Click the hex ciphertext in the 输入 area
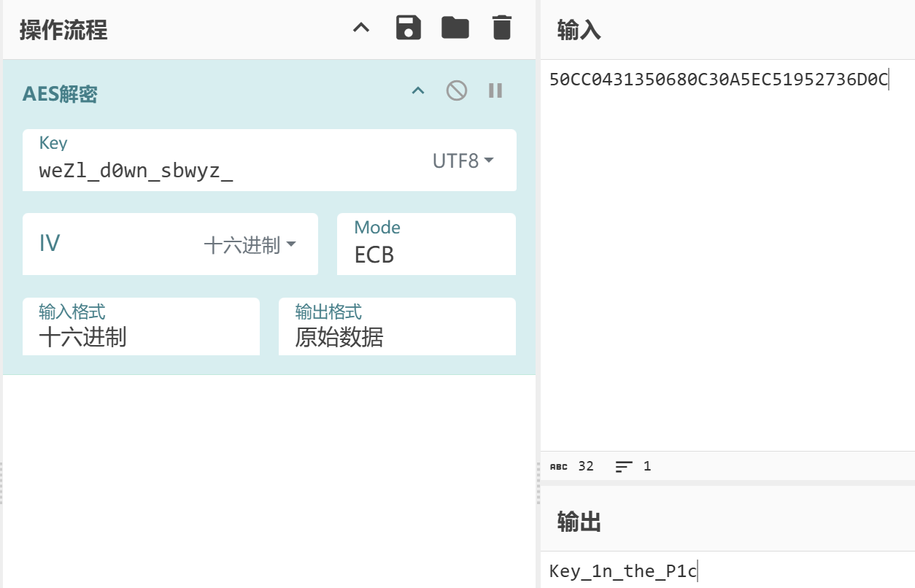Screen dimensions: 915x588 coord(718,80)
